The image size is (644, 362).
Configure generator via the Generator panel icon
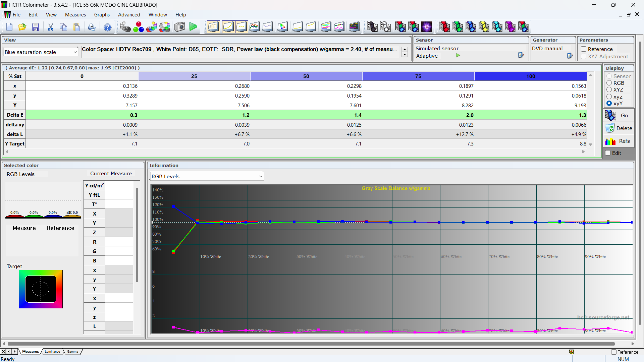(x=570, y=56)
